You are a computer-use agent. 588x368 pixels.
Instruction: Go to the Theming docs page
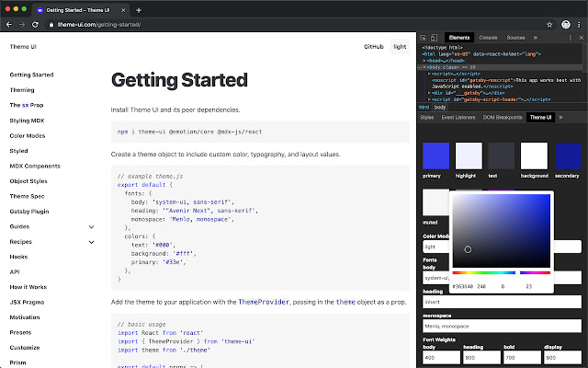click(x=22, y=90)
